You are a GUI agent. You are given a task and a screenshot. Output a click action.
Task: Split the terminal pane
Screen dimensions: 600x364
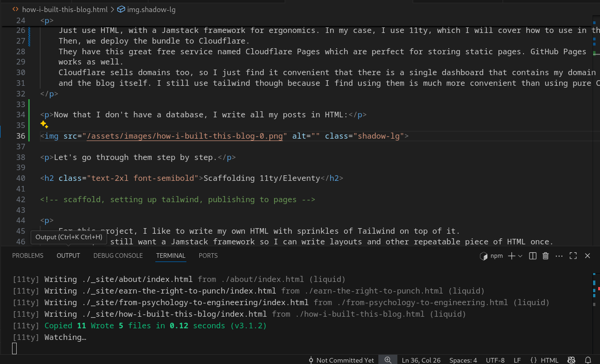(533, 256)
